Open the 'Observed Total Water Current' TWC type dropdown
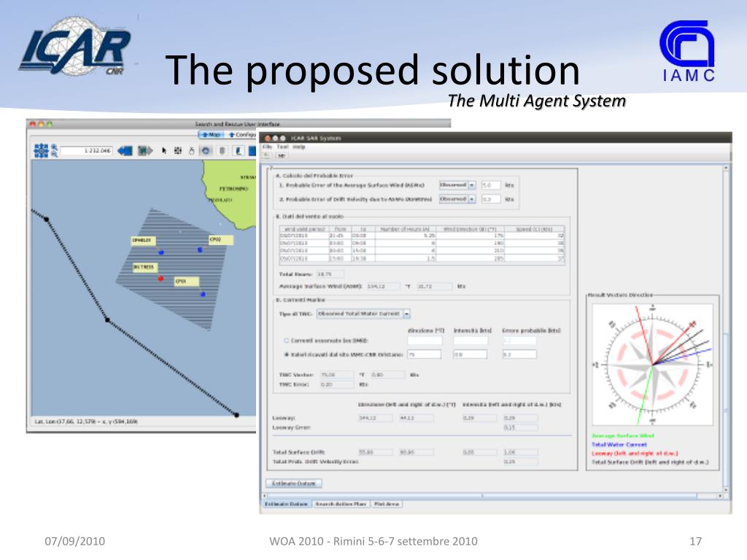This screenshot has height=560, width=747. pos(363,314)
